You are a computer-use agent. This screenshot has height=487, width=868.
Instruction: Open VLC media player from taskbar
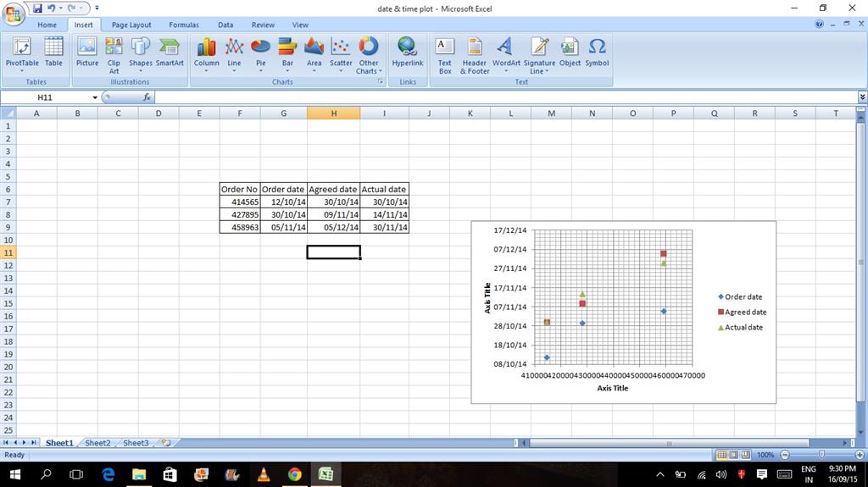click(x=264, y=474)
